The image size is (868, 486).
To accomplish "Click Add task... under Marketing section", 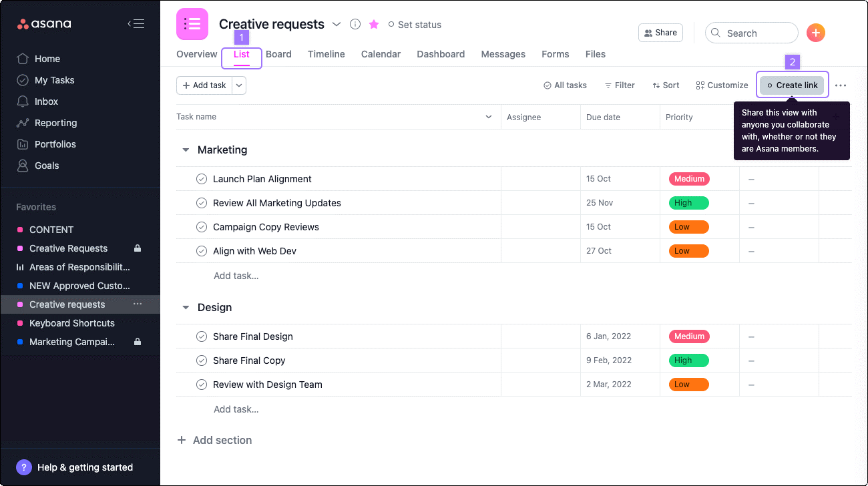I will click(236, 276).
